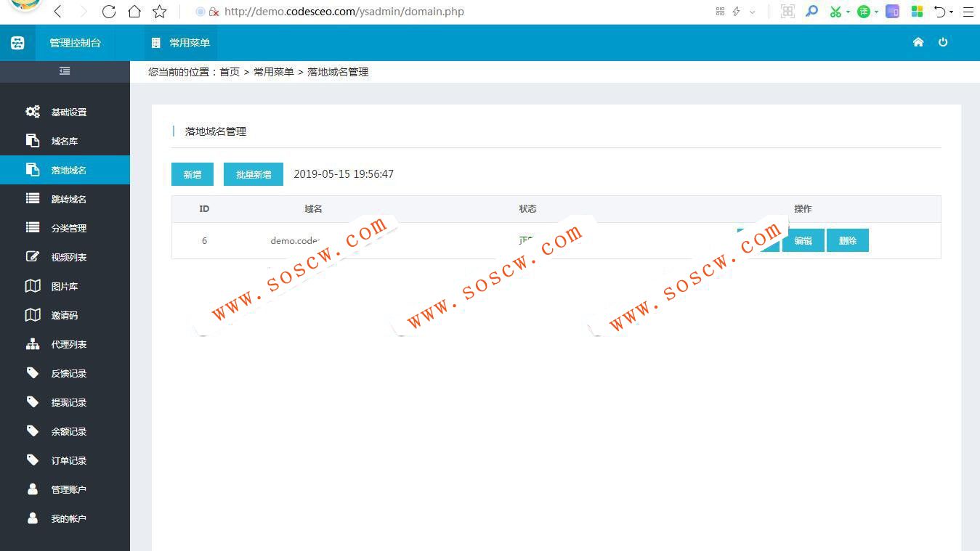Open the QR code icon in address bar

point(720,12)
